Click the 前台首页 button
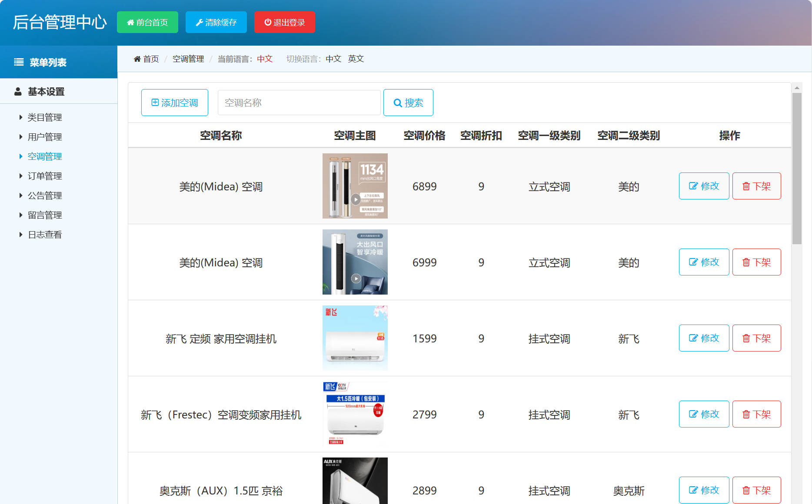Screen dimensions: 812x504 pos(147,22)
